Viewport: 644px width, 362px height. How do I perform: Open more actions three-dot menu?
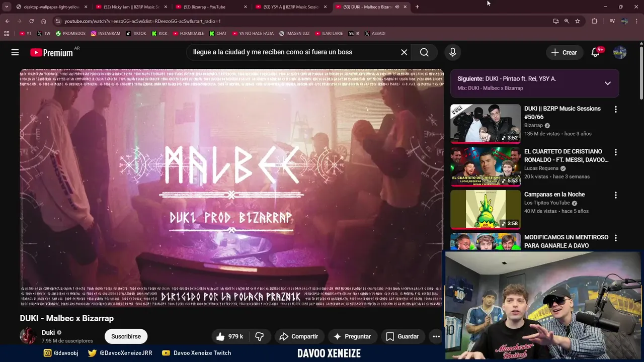click(x=436, y=336)
